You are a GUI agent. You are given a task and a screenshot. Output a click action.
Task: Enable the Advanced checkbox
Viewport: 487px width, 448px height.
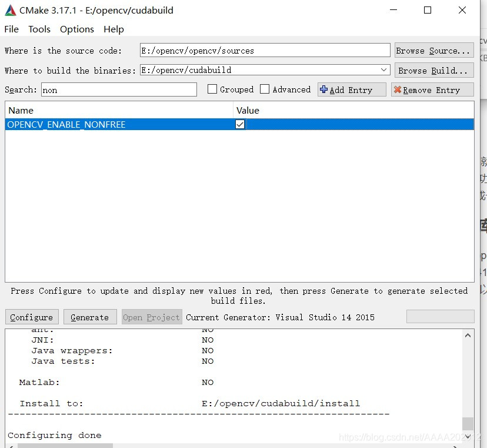click(x=265, y=89)
